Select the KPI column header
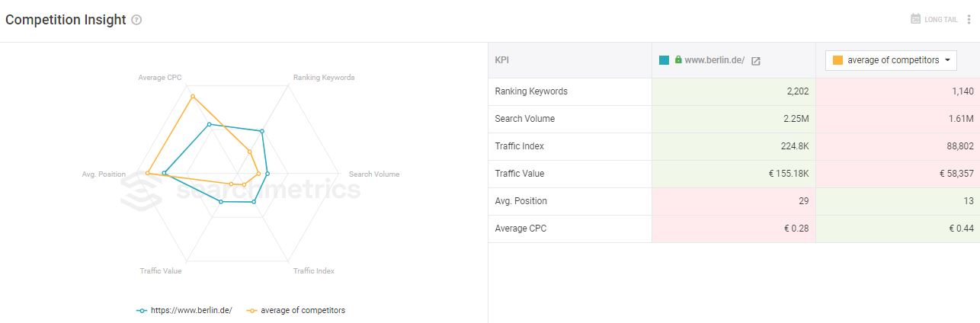Screen dimensions: 980x323 501,60
